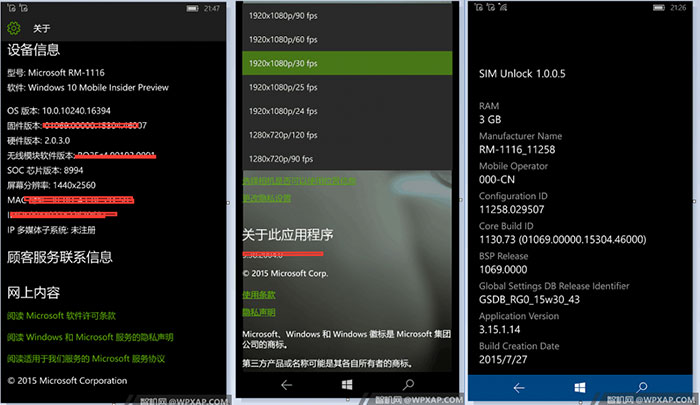Open the camera location info link above 更改隐私设置
The width and height of the screenshot is (700, 405).
coord(299,181)
